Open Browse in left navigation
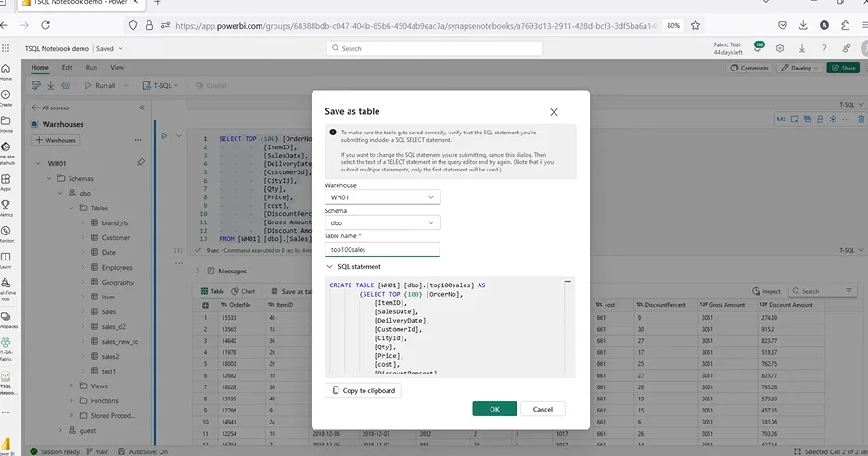This screenshot has height=456, width=868. point(6,123)
